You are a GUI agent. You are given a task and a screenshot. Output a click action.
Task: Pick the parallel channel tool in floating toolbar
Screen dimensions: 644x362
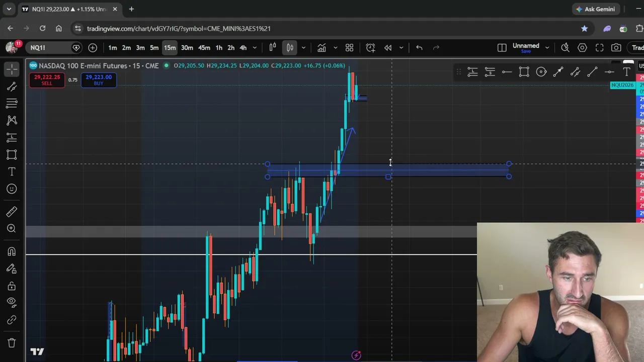(x=575, y=72)
